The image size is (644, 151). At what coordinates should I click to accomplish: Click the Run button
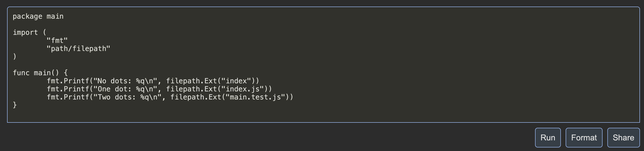(548, 138)
